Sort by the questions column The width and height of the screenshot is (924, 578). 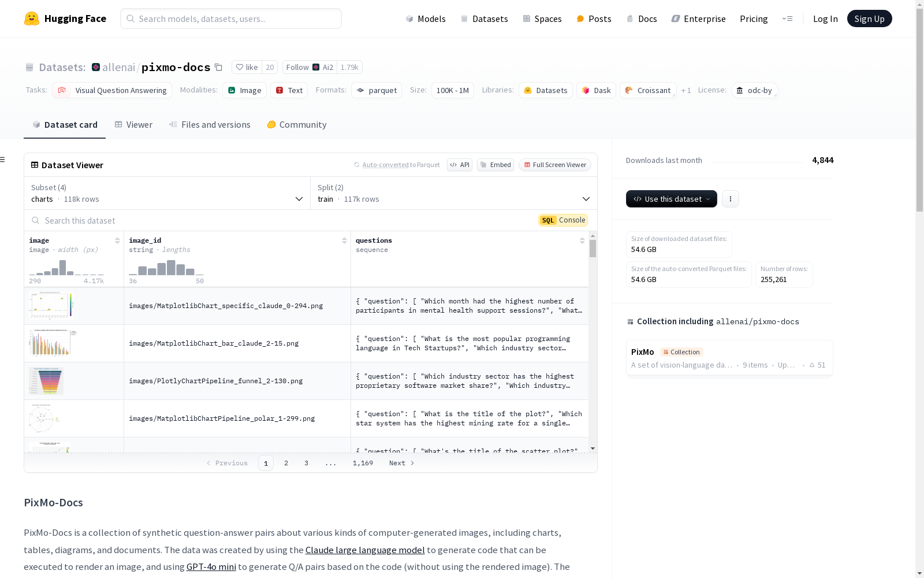pos(582,240)
